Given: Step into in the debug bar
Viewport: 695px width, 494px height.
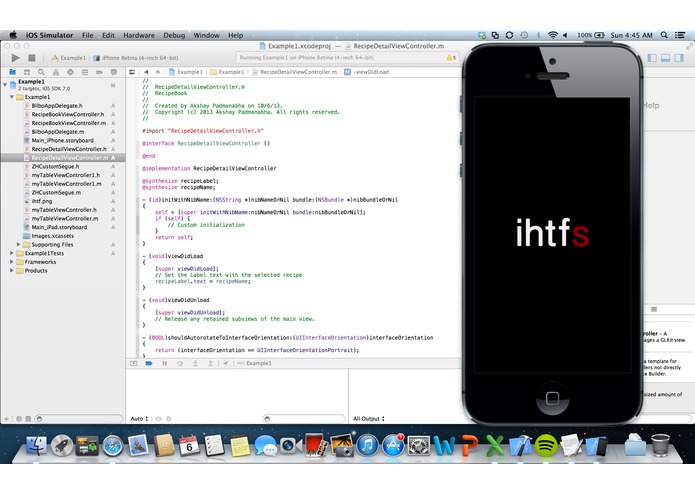Looking at the screenshot, I should pos(195,363).
